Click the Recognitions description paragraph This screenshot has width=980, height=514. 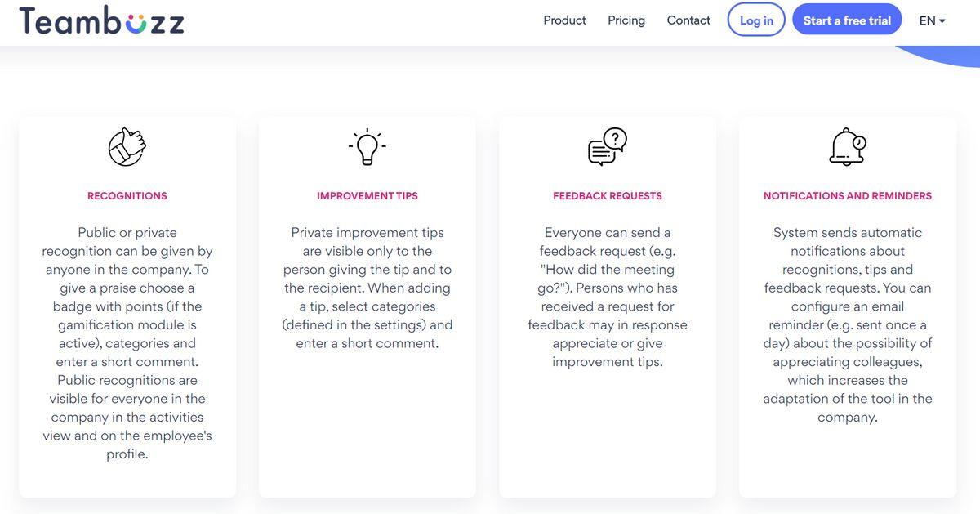(127, 343)
